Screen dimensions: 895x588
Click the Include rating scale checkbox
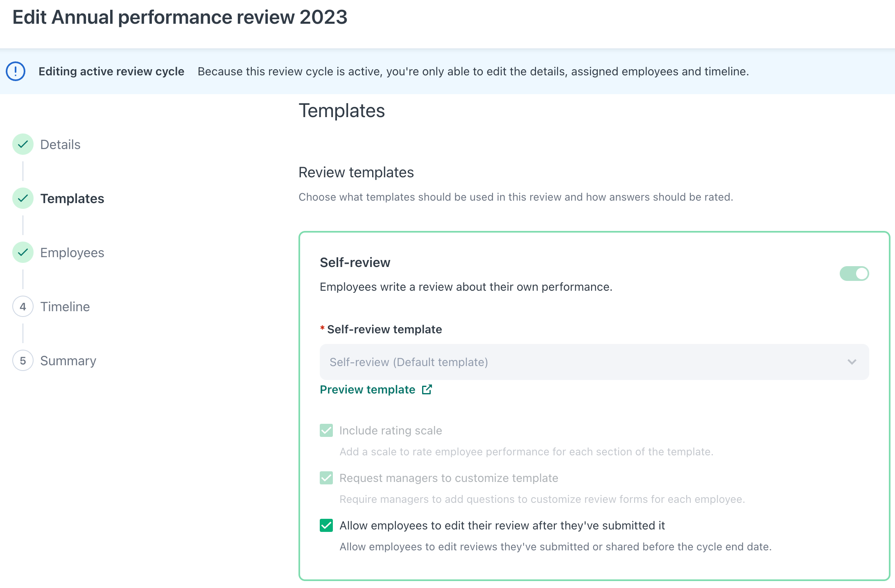coord(326,430)
